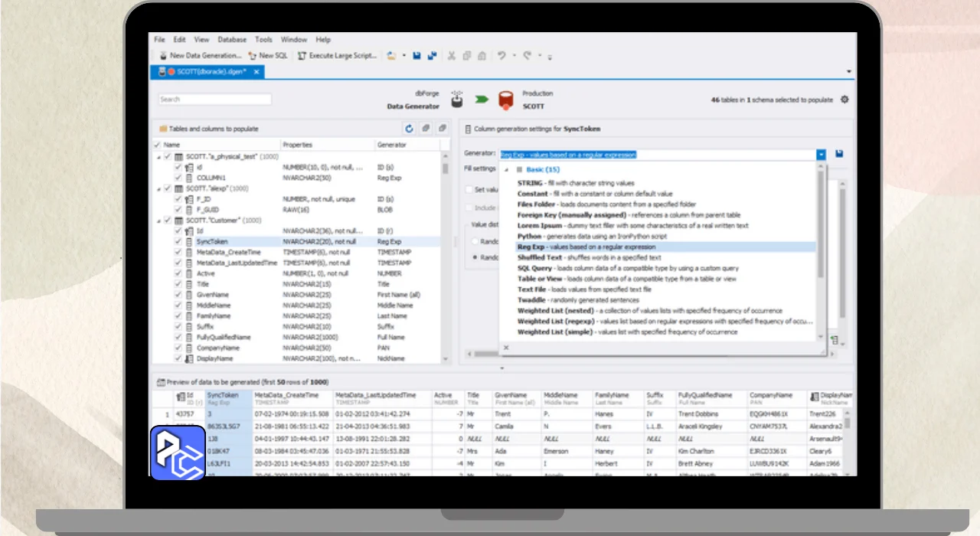Click the Generator combo box dropdown arrow
Image resolution: width=980 pixels, height=536 pixels.
coord(821,155)
